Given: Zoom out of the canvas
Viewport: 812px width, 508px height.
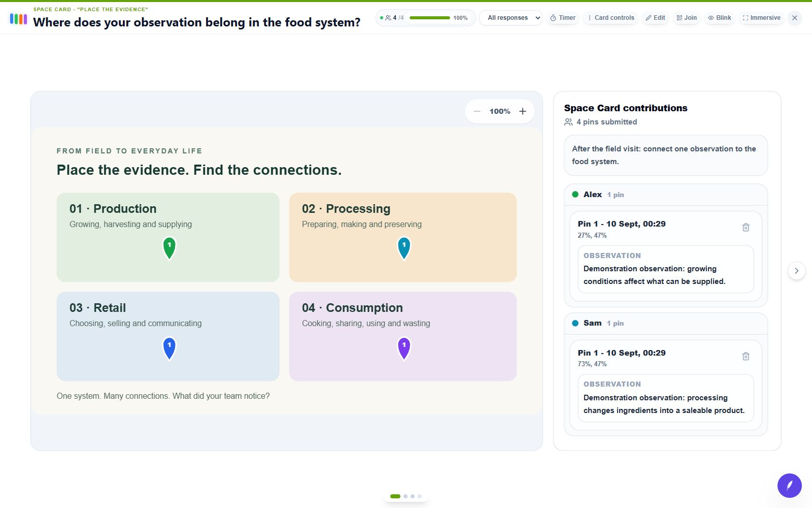Looking at the screenshot, I should (x=477, y=111).
